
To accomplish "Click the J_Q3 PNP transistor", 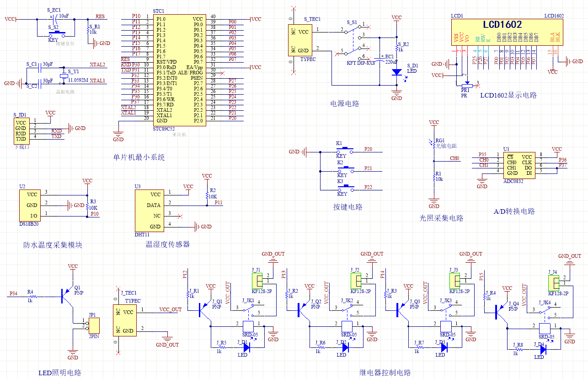I will pos(402,310).
